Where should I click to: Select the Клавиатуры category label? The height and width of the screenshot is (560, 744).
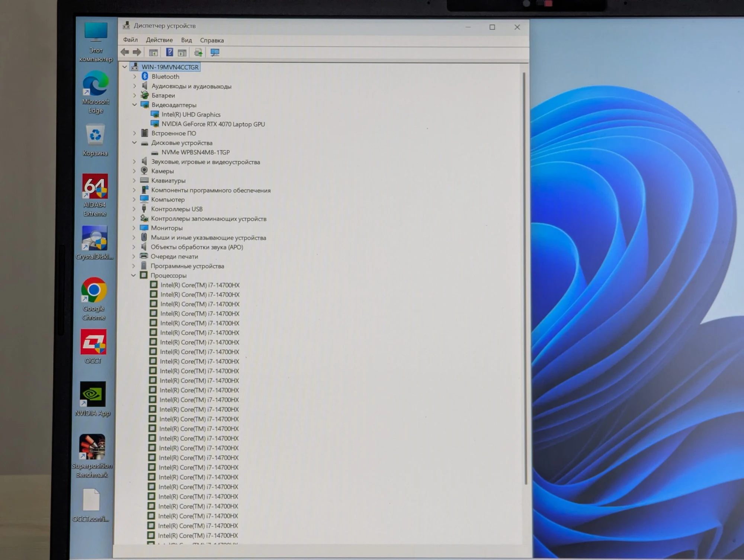click(x=168, y=181)
